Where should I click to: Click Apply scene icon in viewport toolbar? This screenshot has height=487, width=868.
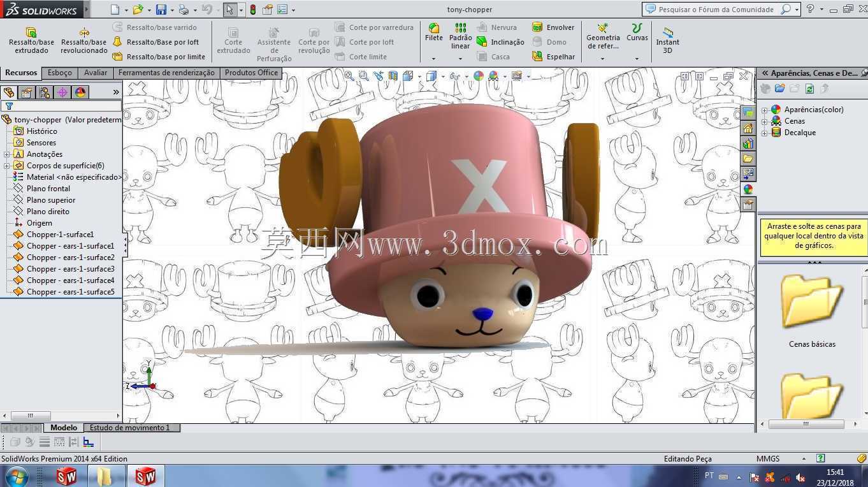tap(493, 76)
